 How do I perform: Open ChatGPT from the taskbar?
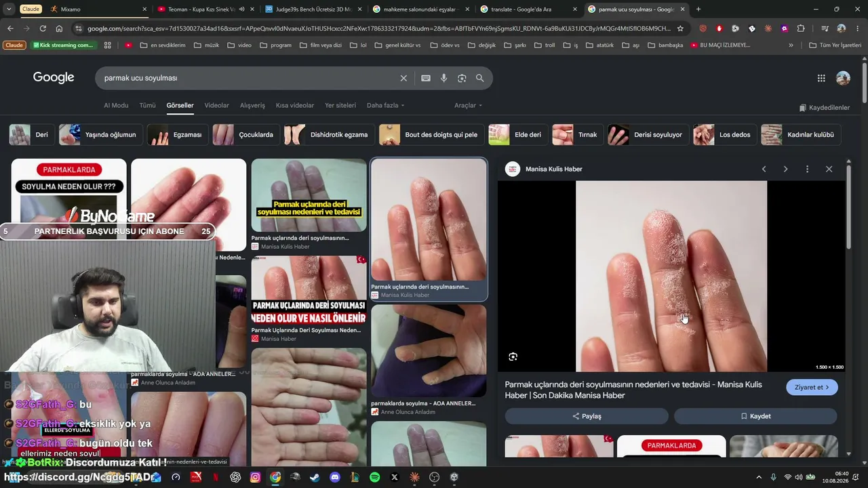[235, 477]
